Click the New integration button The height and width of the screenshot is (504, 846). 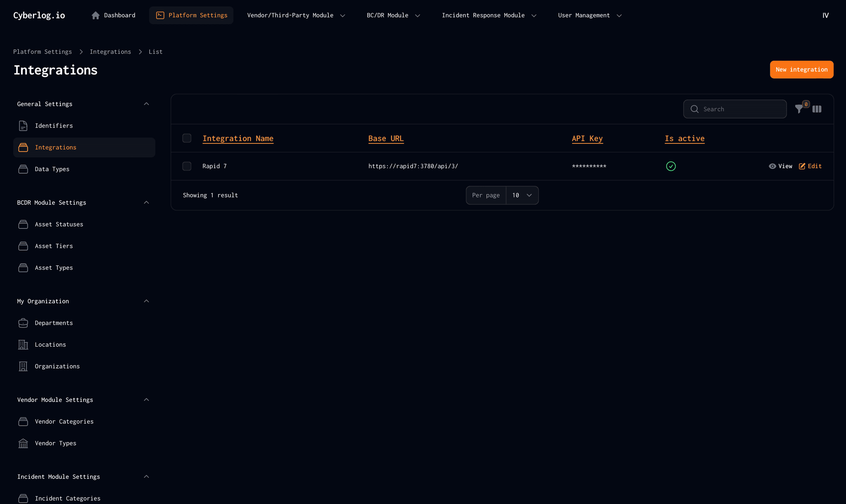point(801,69)
